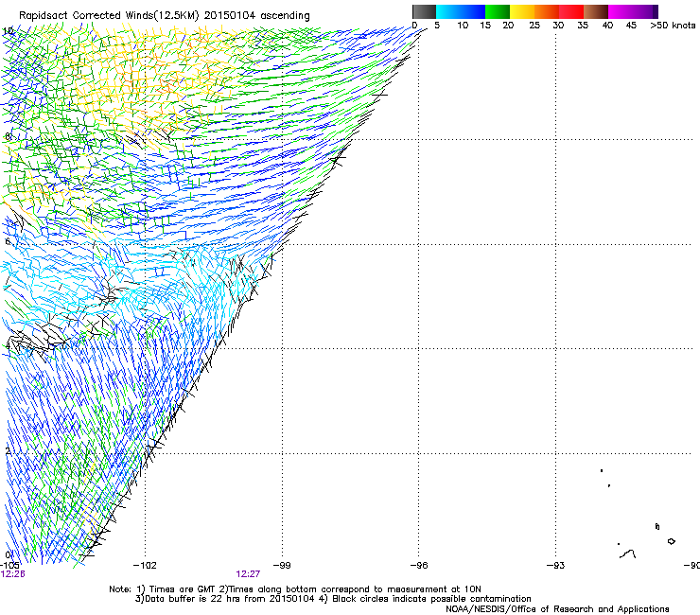Click the longitude label -93

click(556, 566)
